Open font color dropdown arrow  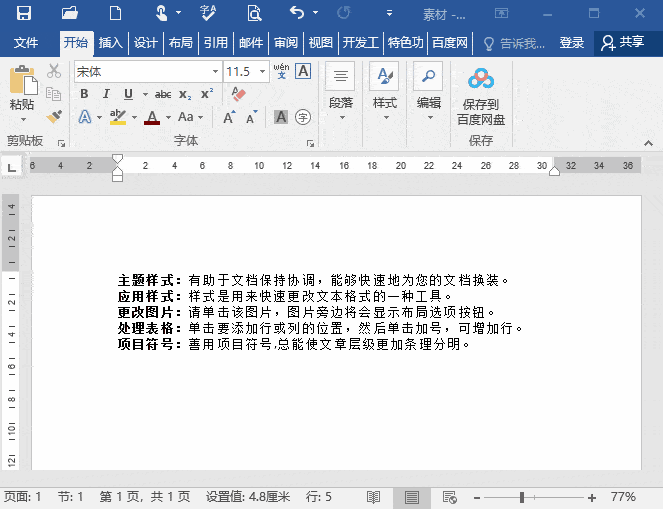168,117
